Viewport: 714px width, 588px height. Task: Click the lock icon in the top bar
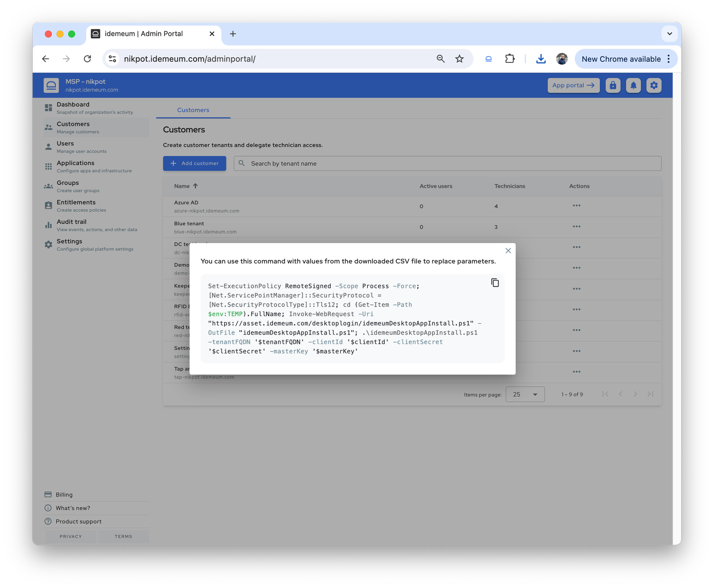point(613,85)
